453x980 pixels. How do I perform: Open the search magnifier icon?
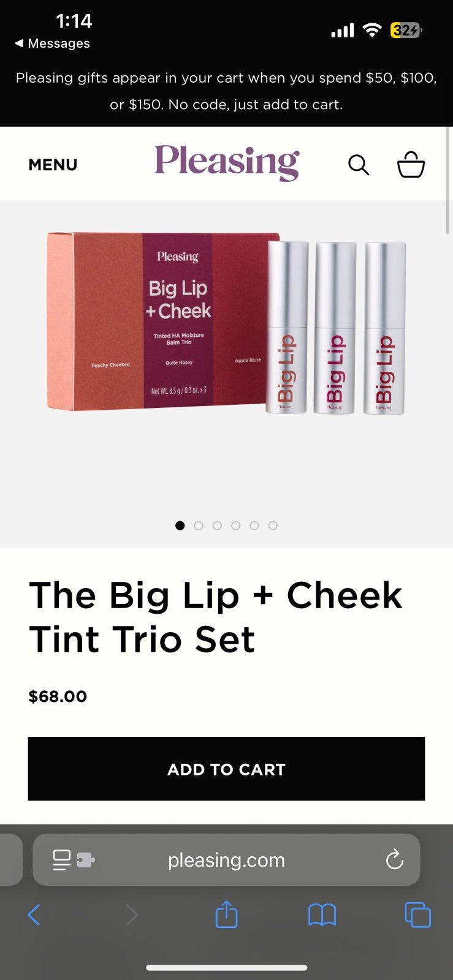[359, 165]
